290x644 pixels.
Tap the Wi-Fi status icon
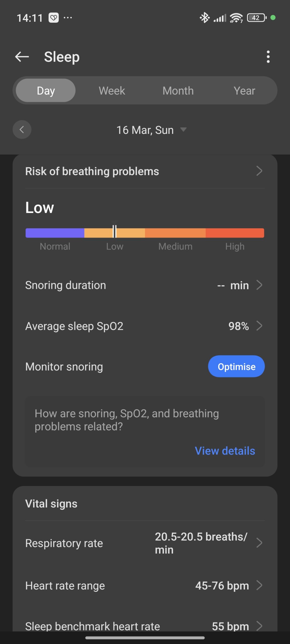coord(236,18)
